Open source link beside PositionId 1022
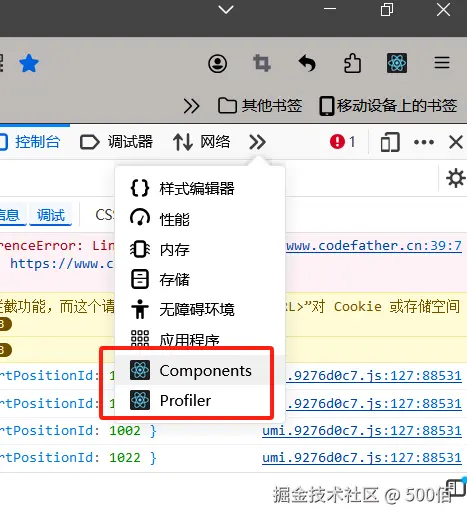 pos(362,458)
